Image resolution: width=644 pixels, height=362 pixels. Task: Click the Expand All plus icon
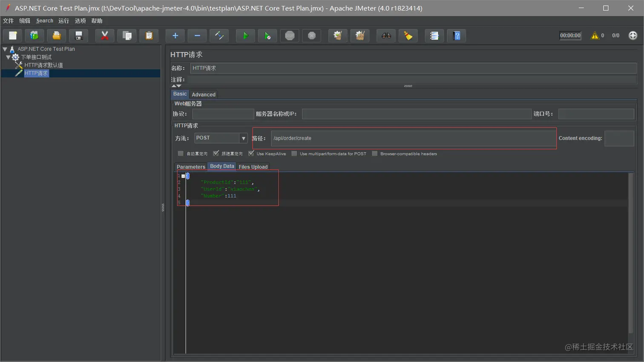175,36
